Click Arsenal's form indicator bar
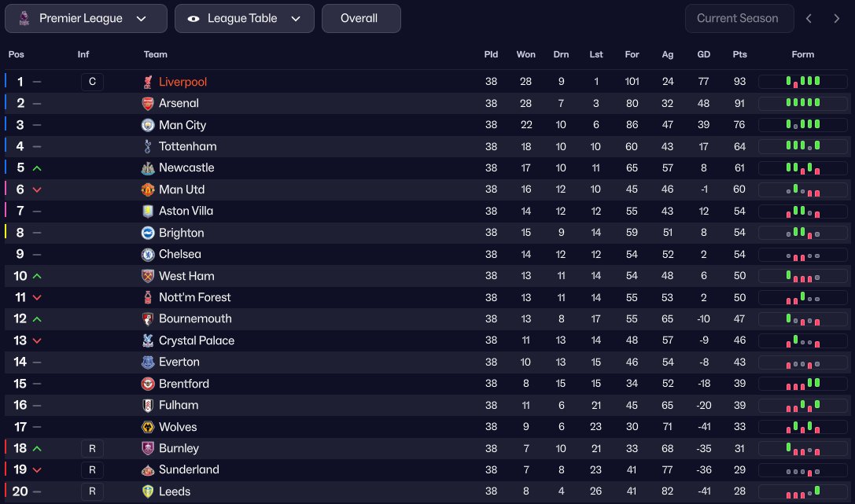This screenshot has height=504, width=855. tap(803, 103)
